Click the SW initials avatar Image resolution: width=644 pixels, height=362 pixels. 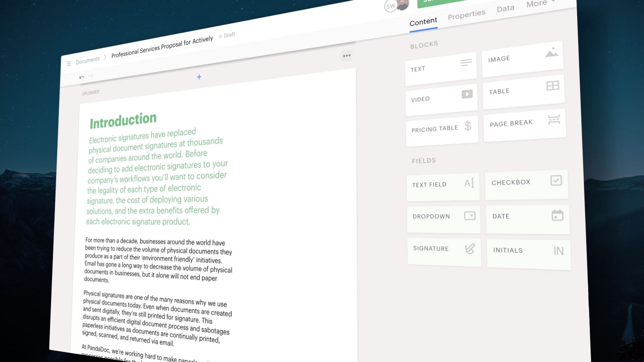tap(390, 6)
